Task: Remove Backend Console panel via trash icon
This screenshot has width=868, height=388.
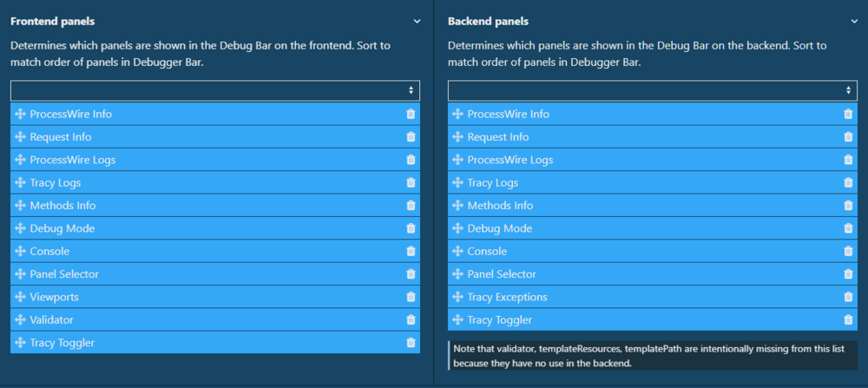Action: tap(848, 251)
